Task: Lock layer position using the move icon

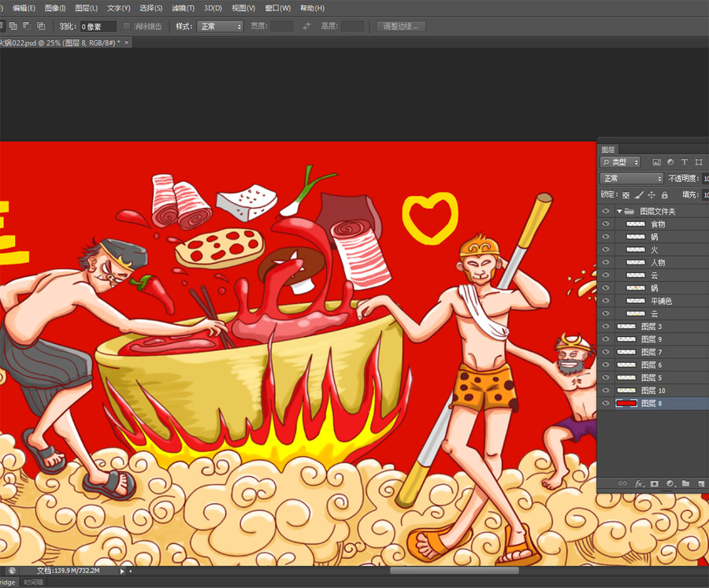Action: coord(651,194)
